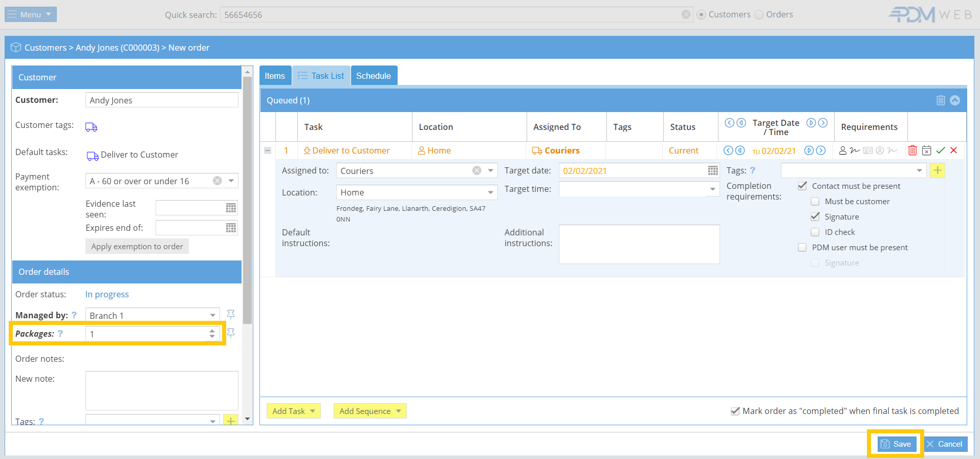The height and width of the screenshot is (459, 980).
Task: Clear the Quick search field with X icon
Action: click(x=686, y=15)
